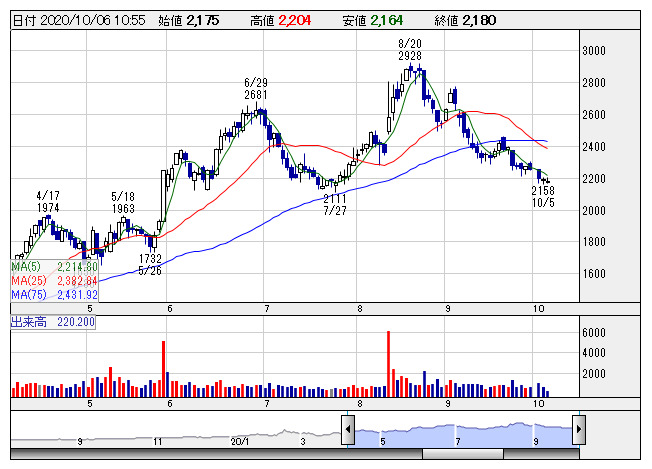Click the selected blue range in overview chart
The image size is (652, 469).
(x=463, y=436)
